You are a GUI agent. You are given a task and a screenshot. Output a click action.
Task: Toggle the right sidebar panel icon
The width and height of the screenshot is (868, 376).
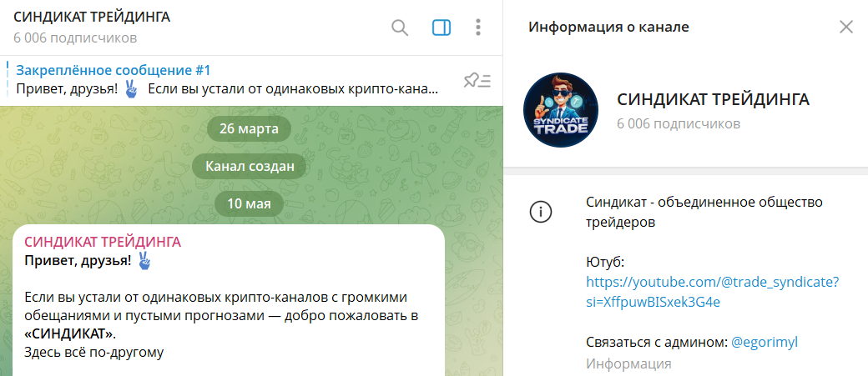coord(442,27)
